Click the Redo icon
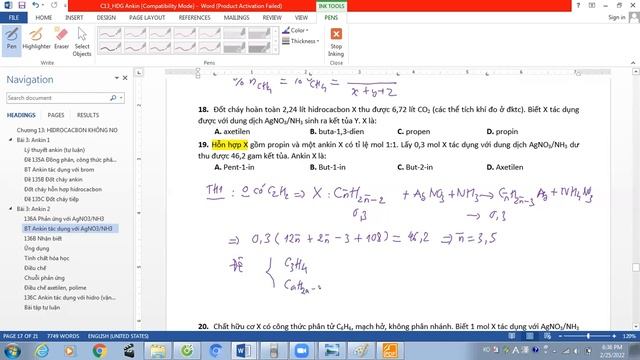Image resolution: width=640 pixels, height=360 pixels. point(54,5)
